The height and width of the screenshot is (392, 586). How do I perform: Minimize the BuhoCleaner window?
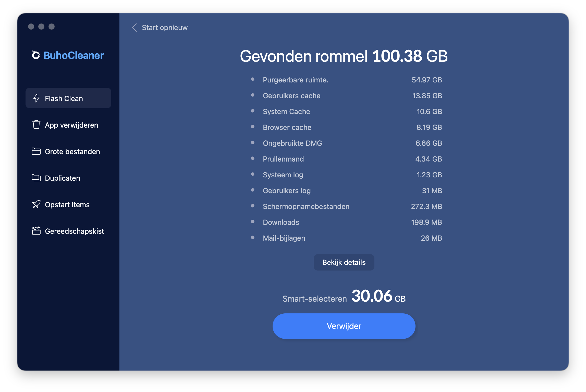pyautogui.click(x=41, y=27)
